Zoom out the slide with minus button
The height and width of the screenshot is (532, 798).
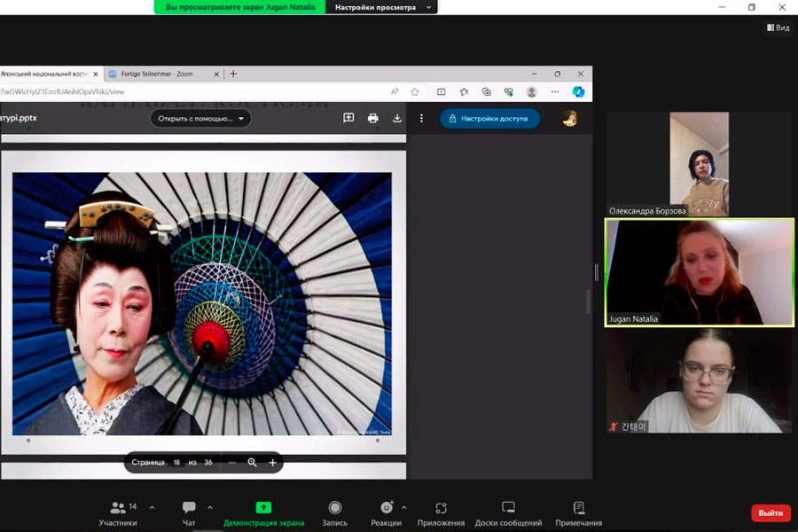pyautogui.click(x=232, y=462)
